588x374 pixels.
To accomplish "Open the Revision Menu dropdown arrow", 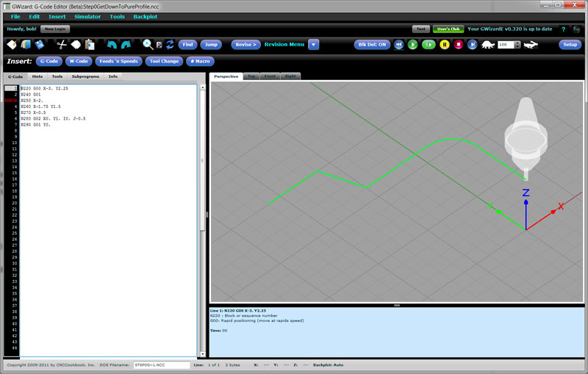I will (x=314, y=45).
